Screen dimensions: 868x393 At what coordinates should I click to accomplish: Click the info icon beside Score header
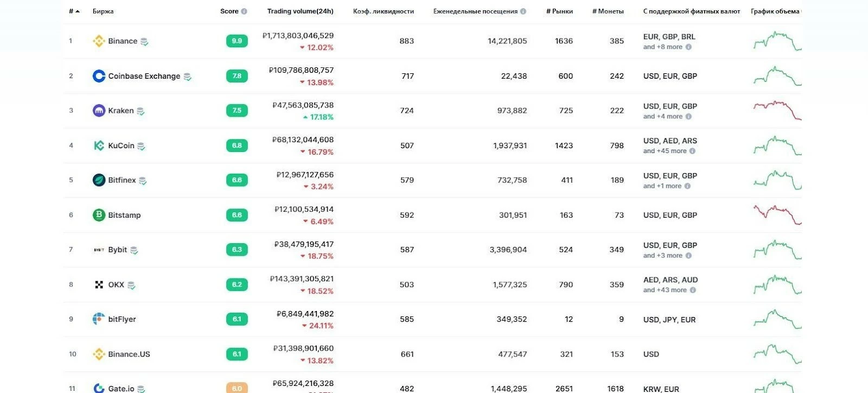[x=244, y=11]
